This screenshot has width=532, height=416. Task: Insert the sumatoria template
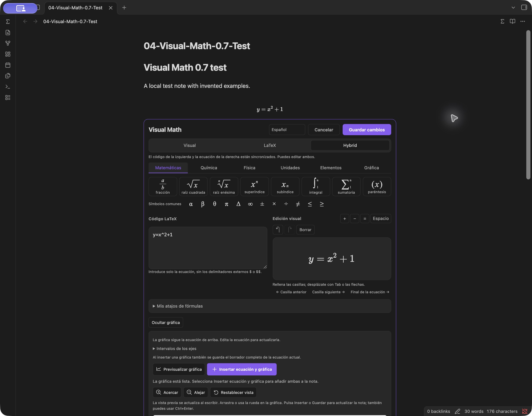(x=346, y=186)
